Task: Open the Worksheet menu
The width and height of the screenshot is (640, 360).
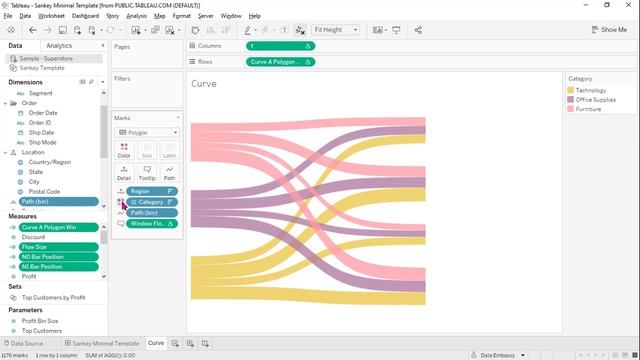Action: click(51, 16)
